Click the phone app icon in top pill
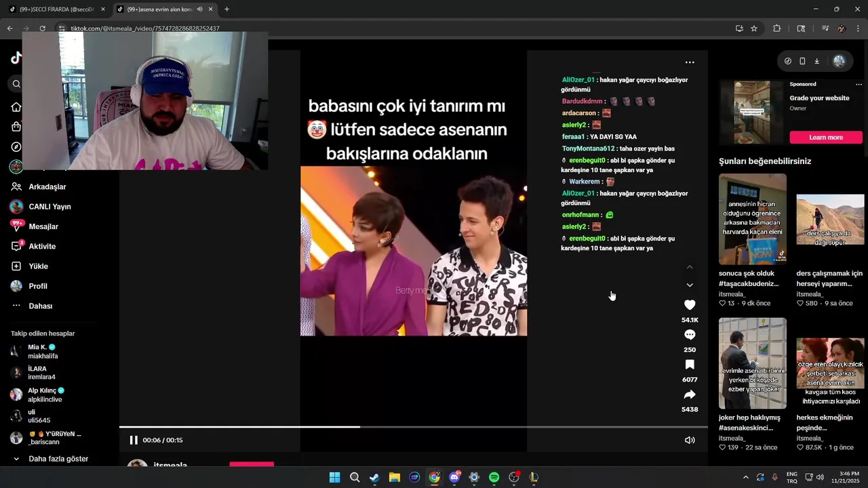The height and width of the screenshot is (488, 868). [x=802, y=61]
